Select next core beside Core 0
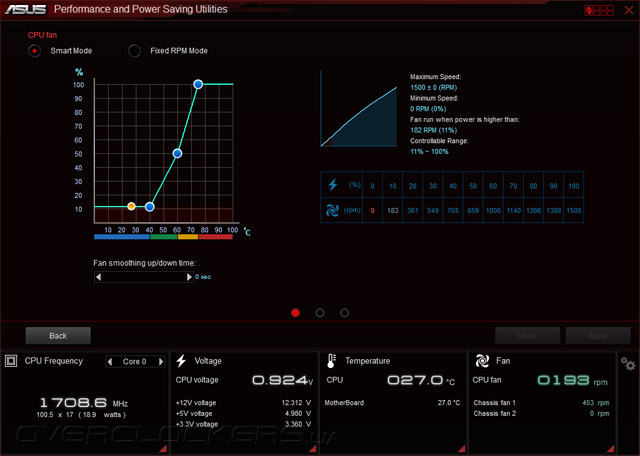 (x=161, y=361)
